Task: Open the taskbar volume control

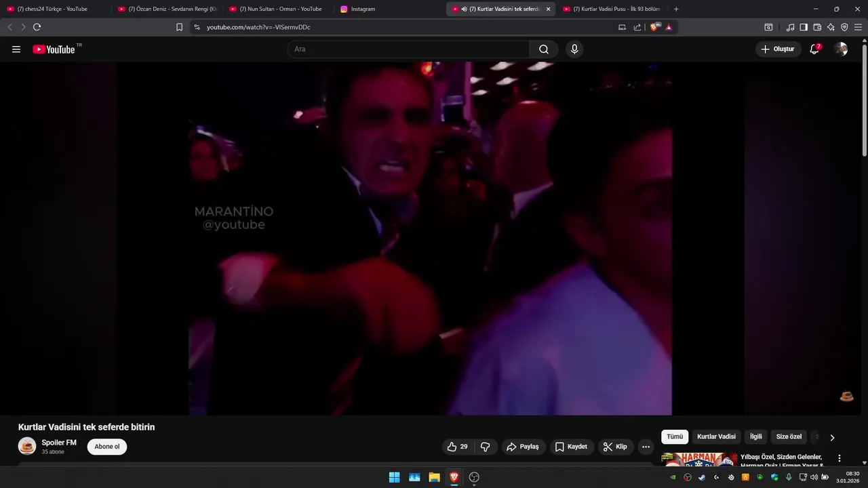Action: (x=814, y=477)
